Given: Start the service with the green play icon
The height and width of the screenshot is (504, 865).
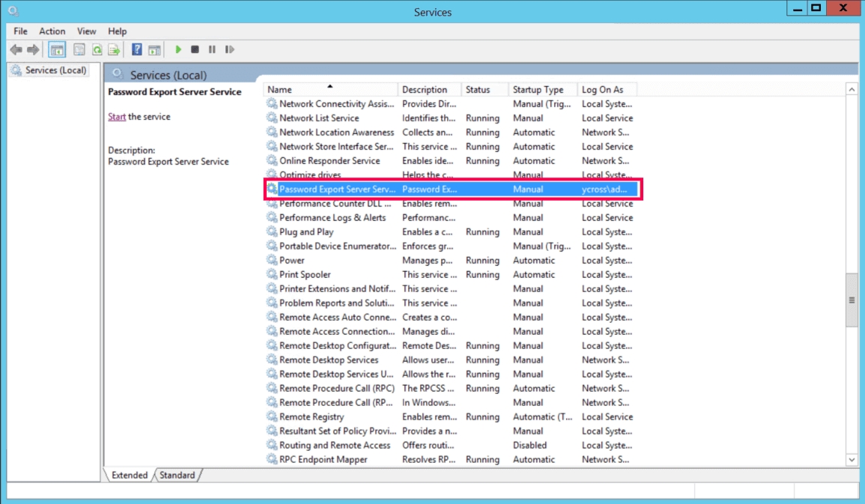Looking at the screenshot, I should click(177, 49).
